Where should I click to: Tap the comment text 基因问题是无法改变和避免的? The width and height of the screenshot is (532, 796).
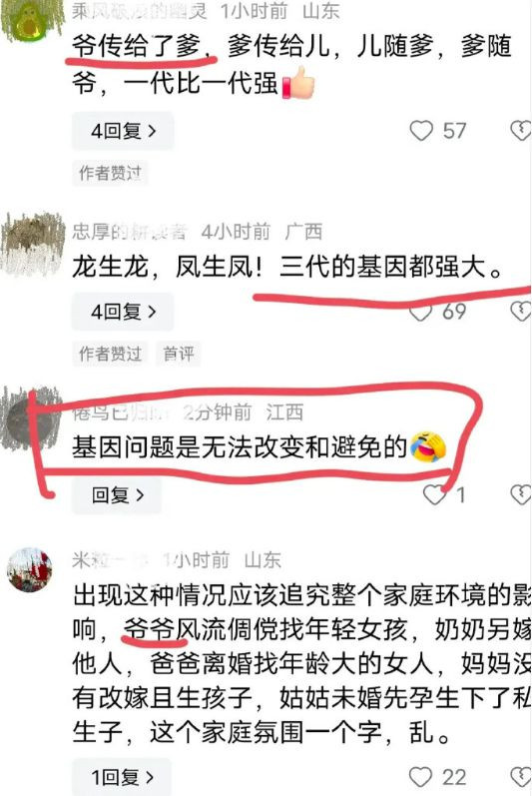(x=240, y=447)
